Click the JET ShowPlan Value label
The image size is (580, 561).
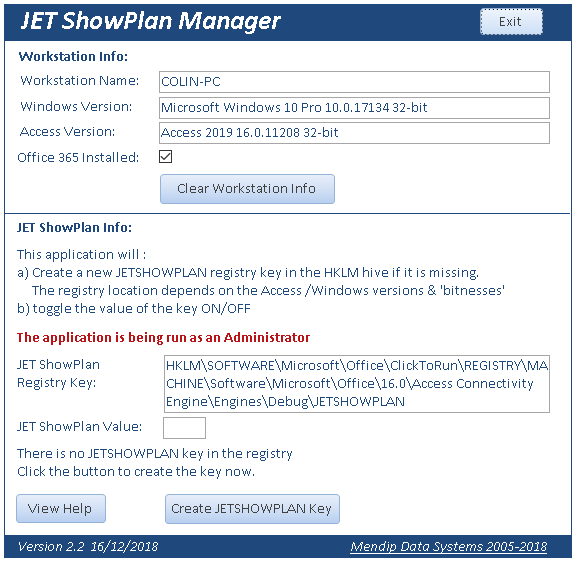[80, 427]
